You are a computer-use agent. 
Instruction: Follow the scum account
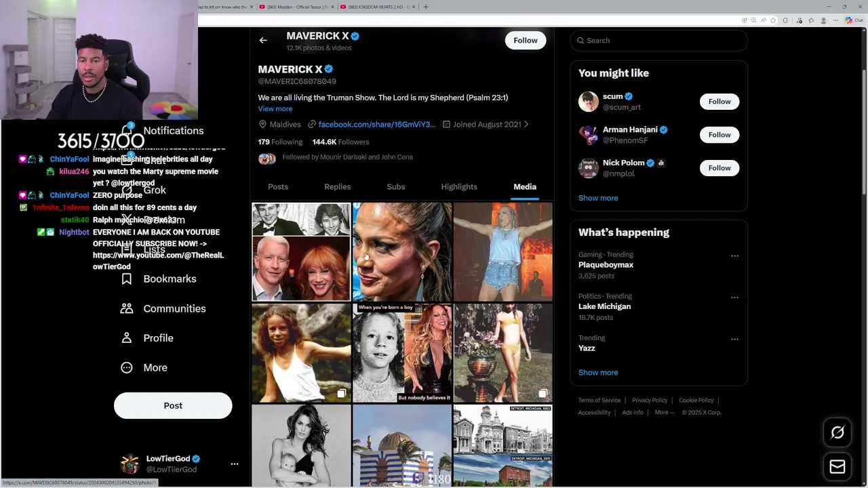[719, 102]
